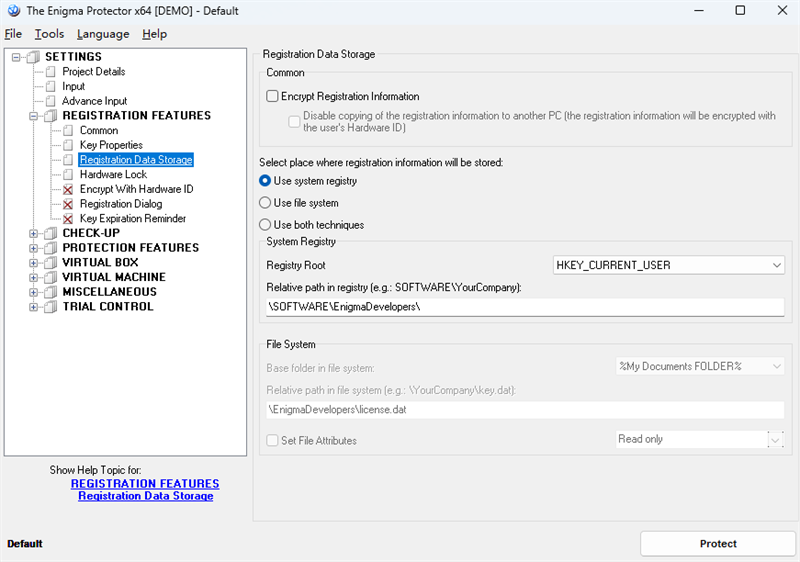Screen dimensions: 800x562
Task: Click the page icon beside Advance Input
Action: tap(51, 101)
